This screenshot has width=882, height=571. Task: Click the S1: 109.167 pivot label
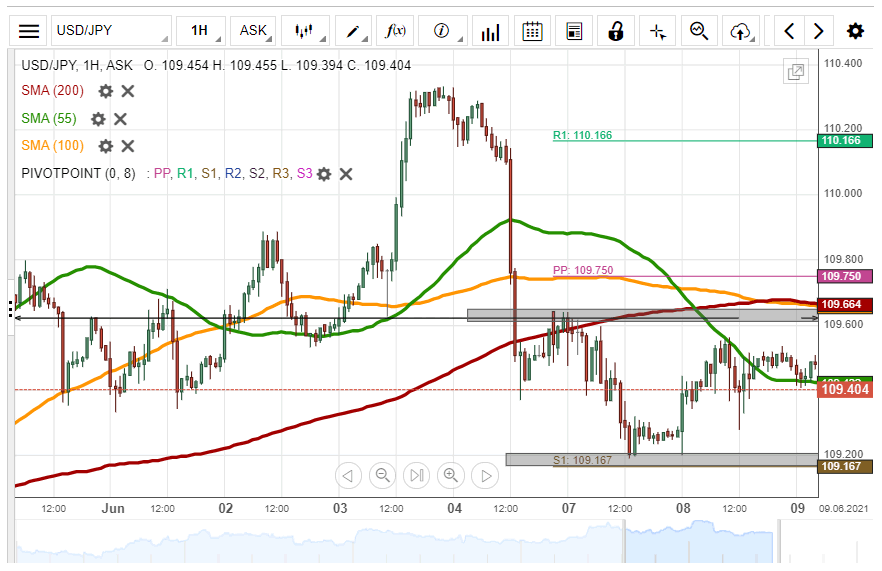coord(582,460)
